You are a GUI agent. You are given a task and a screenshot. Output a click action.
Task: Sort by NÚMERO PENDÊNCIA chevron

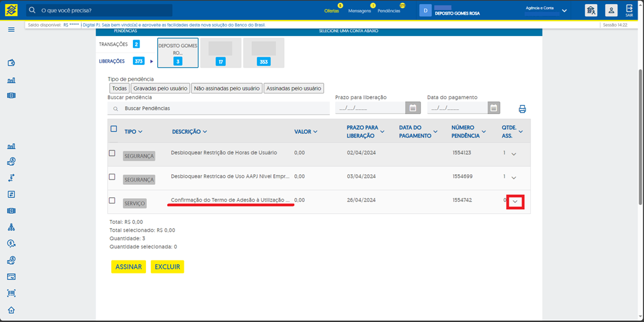(484, 131)
